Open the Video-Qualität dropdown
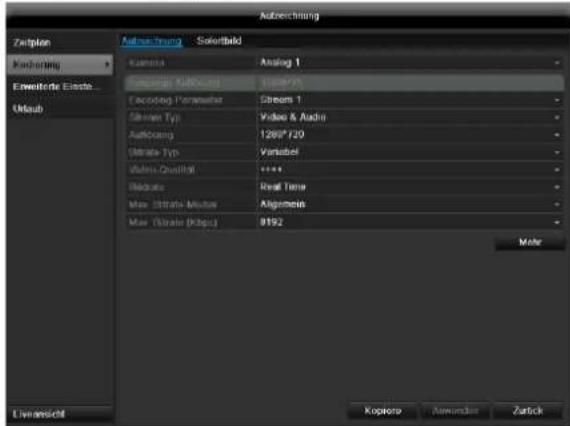 (410, 170)
